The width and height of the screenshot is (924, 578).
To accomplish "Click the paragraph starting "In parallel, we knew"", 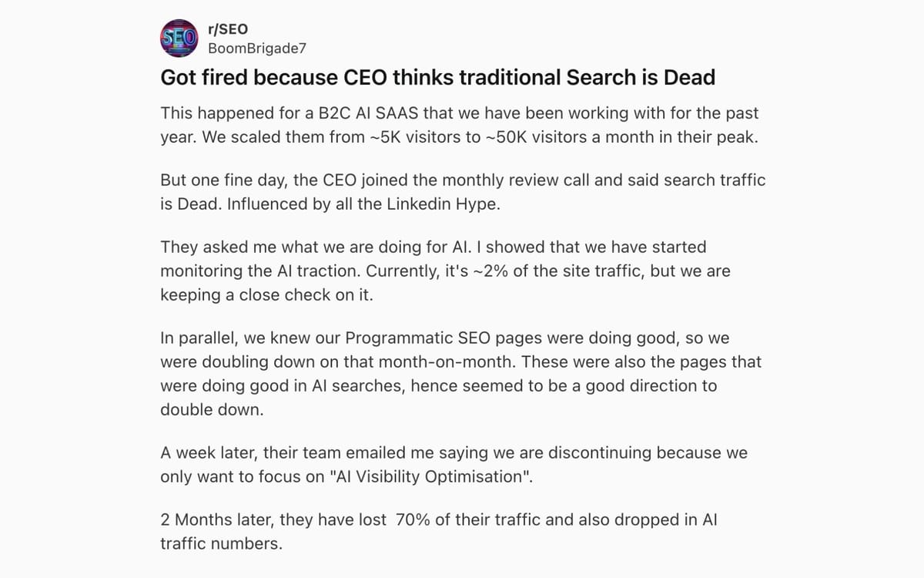I will [460, 373].
